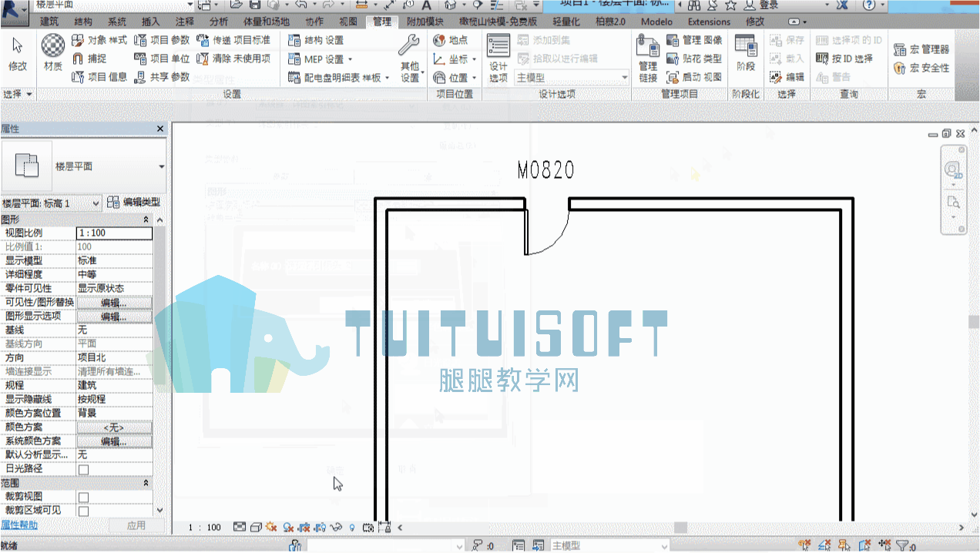Open 阶段 (Phases) tool
This screenshot has width=980, height=553.
click(x=745, y=52)
